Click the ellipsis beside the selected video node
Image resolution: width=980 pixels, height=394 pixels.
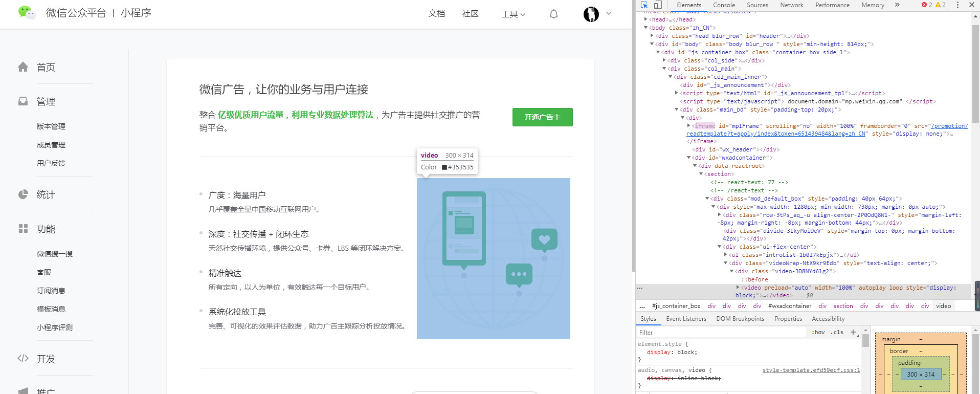(x=639, y=288)
